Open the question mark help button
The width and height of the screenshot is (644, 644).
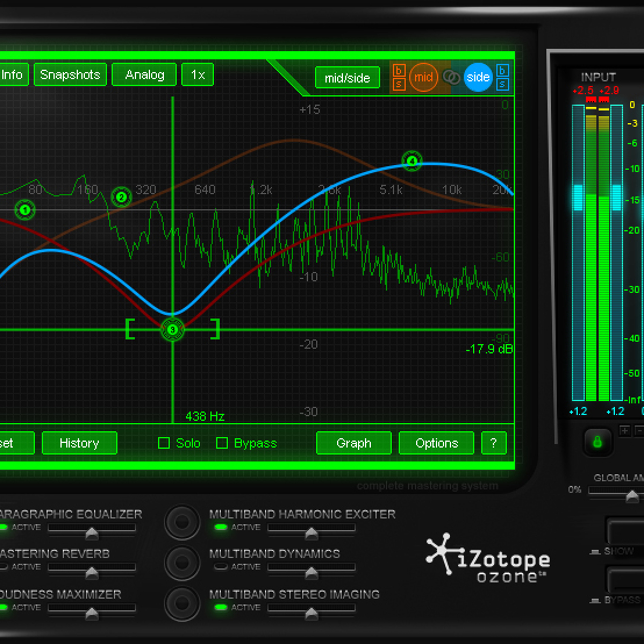(494, 443)
